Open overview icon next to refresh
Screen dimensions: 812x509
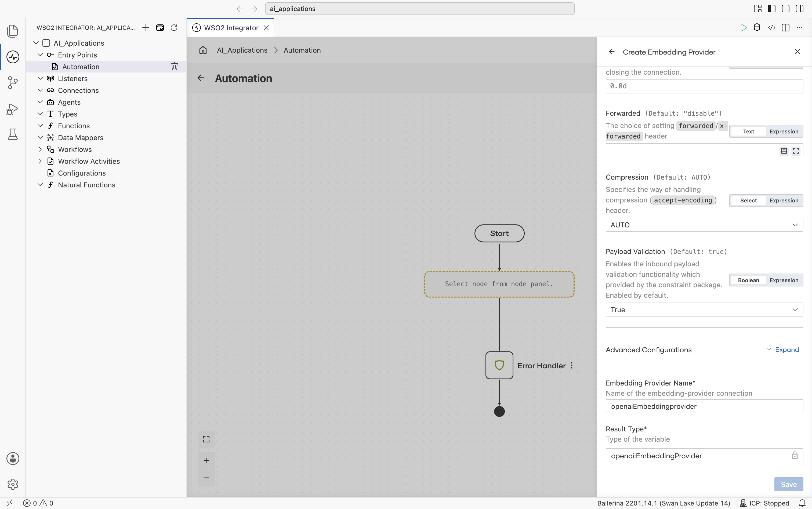pos(160,28)
